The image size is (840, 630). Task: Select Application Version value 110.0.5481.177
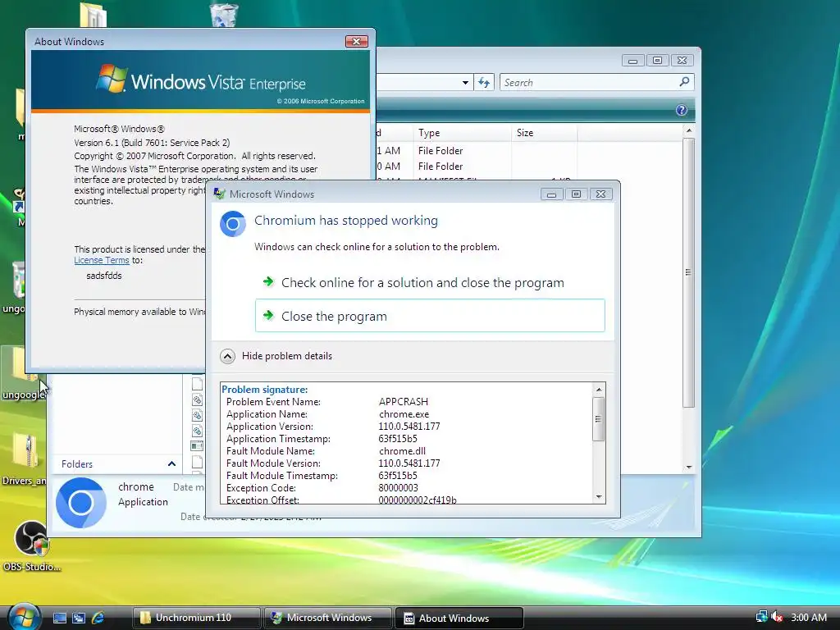tap(409, 427)
